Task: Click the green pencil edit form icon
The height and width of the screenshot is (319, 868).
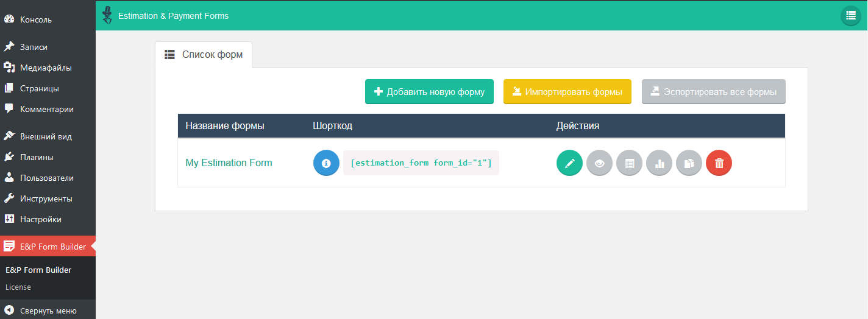Action: coord(569,163)
